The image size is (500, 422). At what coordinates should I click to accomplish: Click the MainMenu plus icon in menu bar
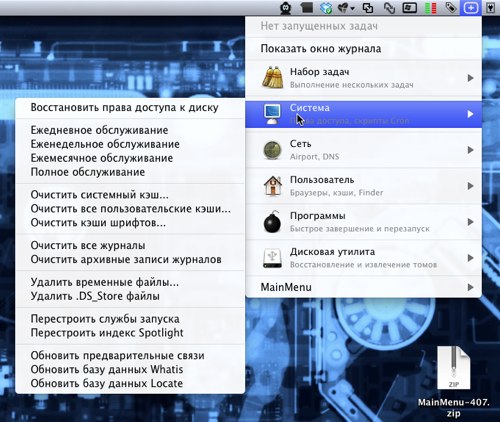coord(470,8)
